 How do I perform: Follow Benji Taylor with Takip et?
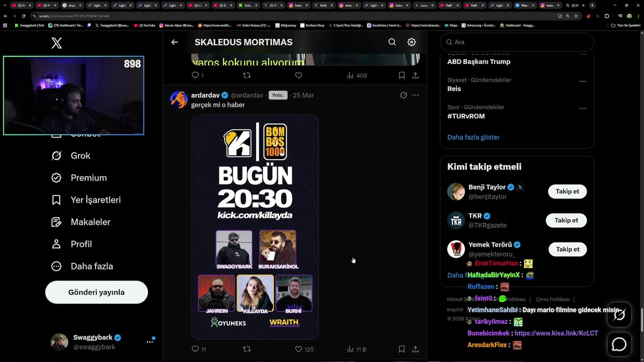click(x=568, y=192)
